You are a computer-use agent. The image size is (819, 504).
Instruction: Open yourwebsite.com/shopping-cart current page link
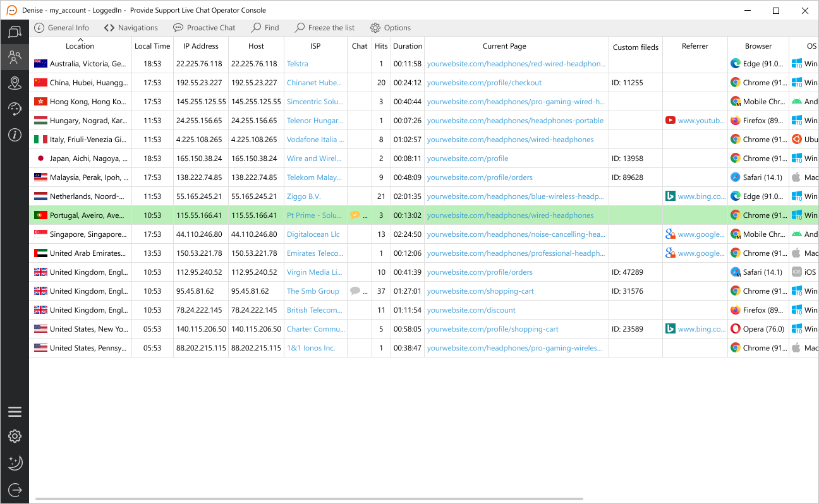pos(481,291)
